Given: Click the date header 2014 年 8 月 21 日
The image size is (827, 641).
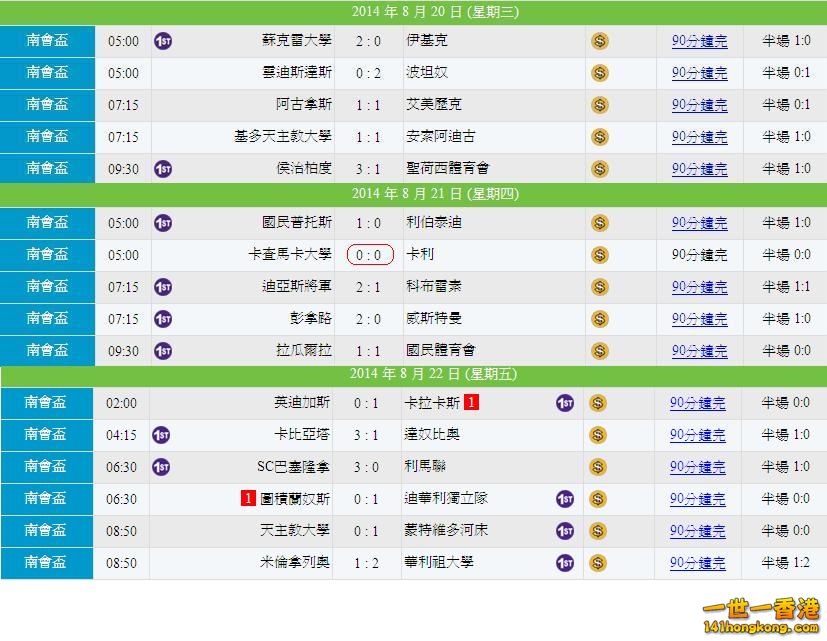Looking at the screenshot, I should point(435,194).
